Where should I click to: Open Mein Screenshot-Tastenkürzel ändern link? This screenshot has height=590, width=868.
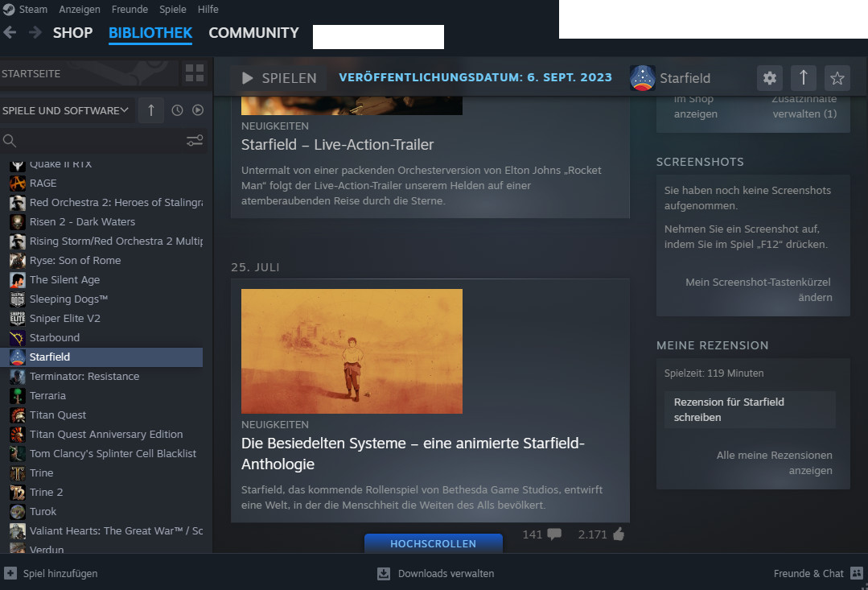759,289
